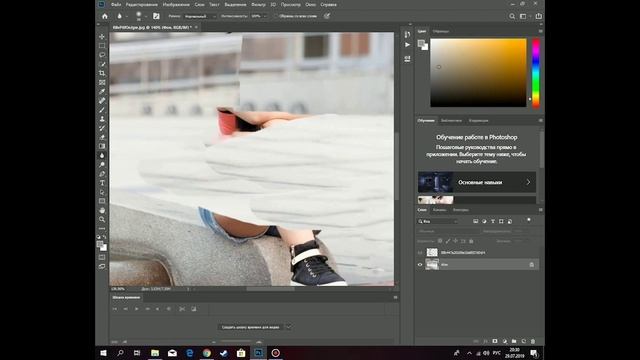Click the Home icon in options bar
This screenshot has height=360, width=640.
105,16
